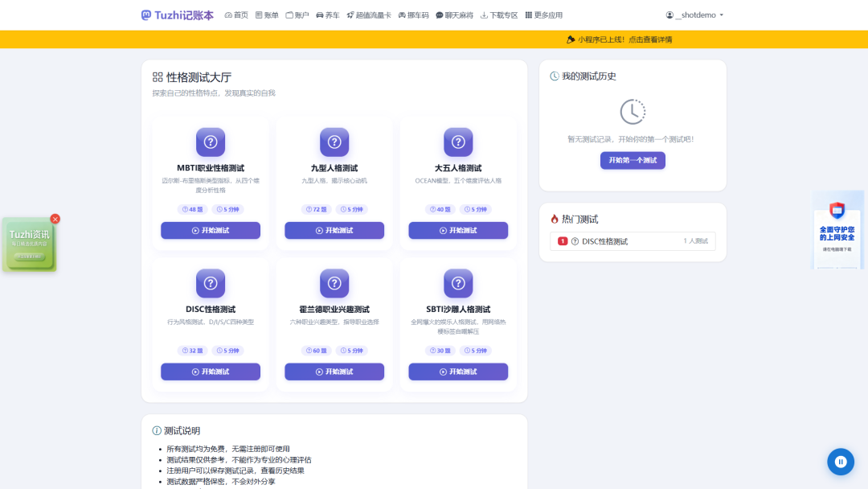
Task: Open DISC性格测试 in the 热门测试 list
Action: click(x=633, y=241)
